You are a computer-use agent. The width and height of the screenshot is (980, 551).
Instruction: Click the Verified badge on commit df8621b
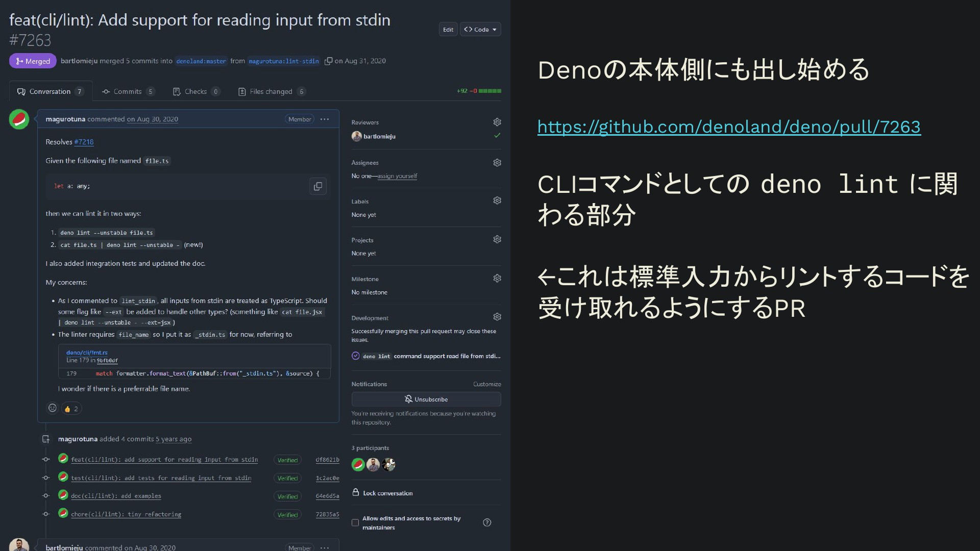tap(287, 460)
